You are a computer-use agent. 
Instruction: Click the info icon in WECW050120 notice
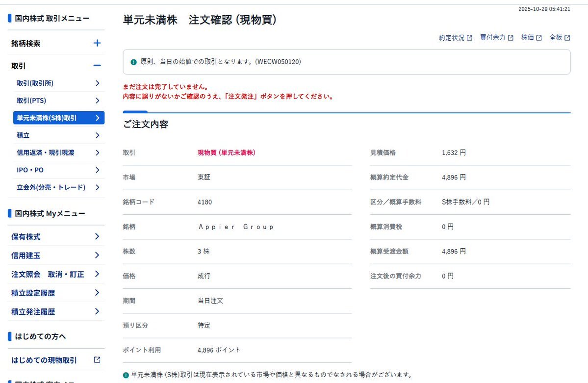tap(133, 62)
